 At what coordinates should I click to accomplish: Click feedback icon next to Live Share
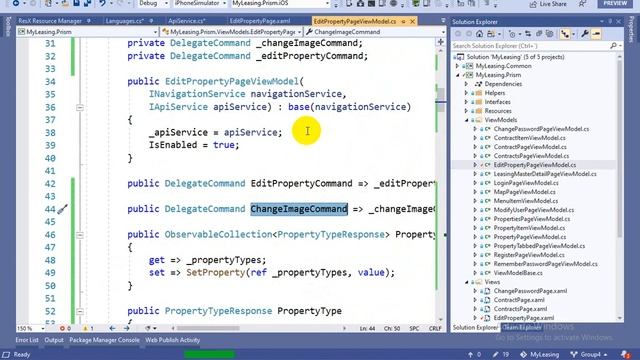(x=582, y=4)
